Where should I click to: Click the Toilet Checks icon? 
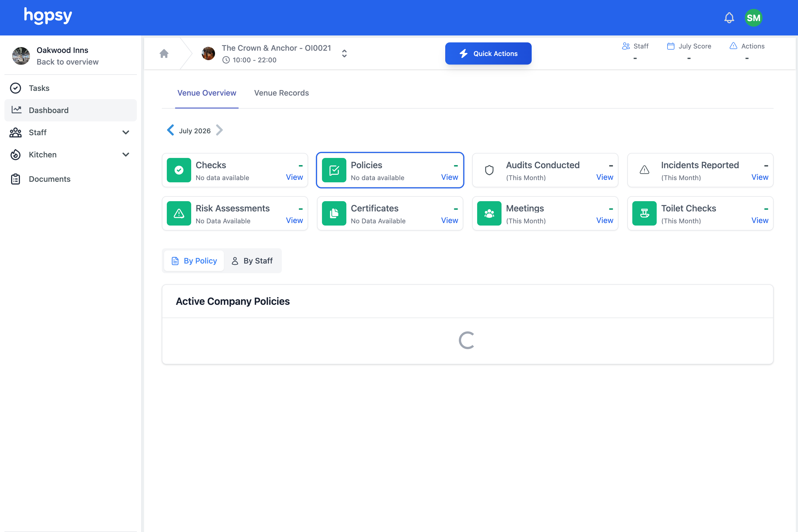[644, 213]
